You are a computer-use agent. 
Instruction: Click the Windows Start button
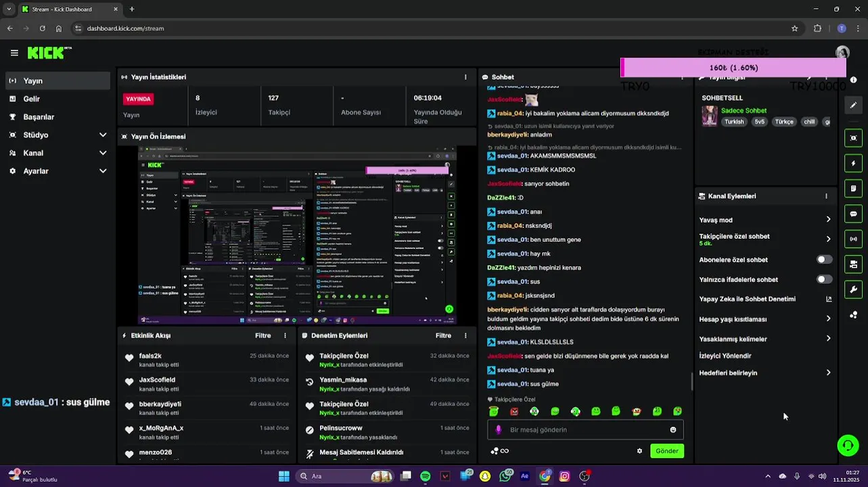(x=284, y=476)
